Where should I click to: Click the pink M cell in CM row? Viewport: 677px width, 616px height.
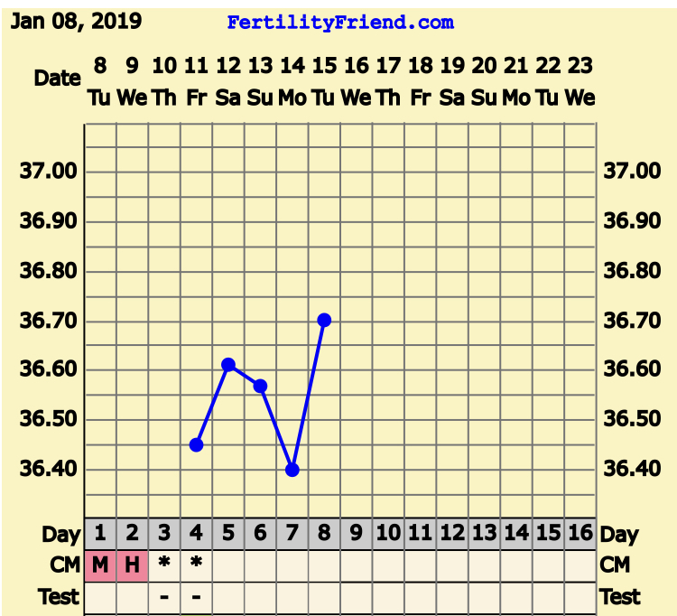(100, 565)
